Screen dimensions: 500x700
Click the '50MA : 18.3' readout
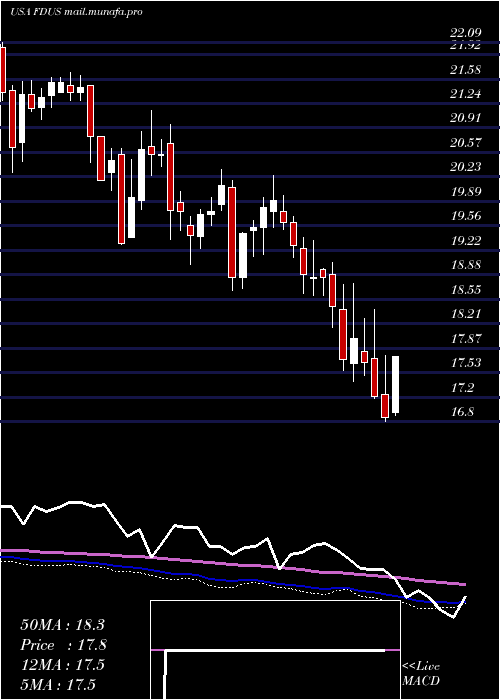pyautogui.click(x=62, y=625)
